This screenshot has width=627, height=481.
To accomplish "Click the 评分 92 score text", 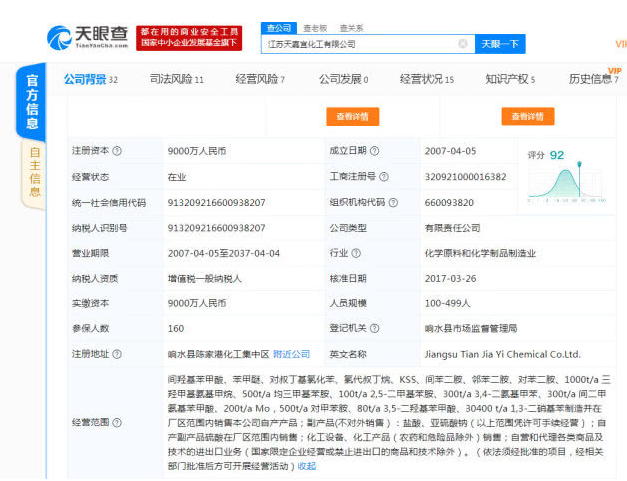I will coord(545,155).
